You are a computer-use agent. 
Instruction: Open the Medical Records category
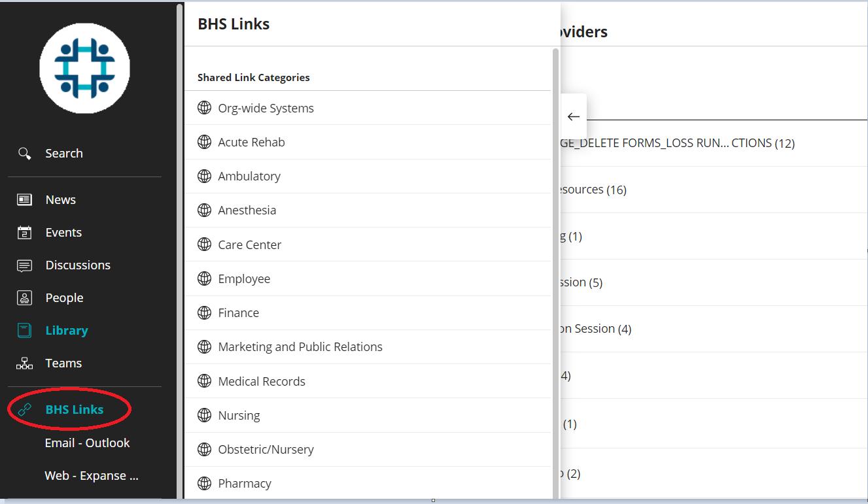(262, 381)
